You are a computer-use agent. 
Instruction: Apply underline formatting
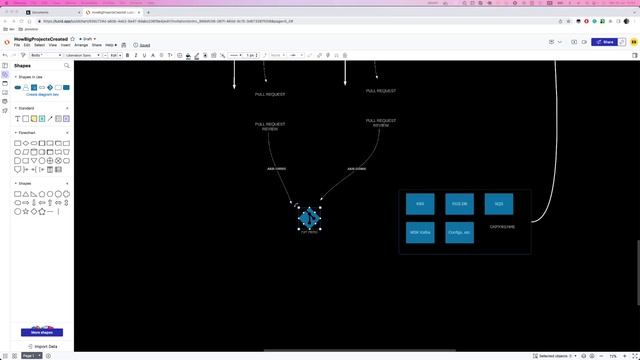[144, 55]
